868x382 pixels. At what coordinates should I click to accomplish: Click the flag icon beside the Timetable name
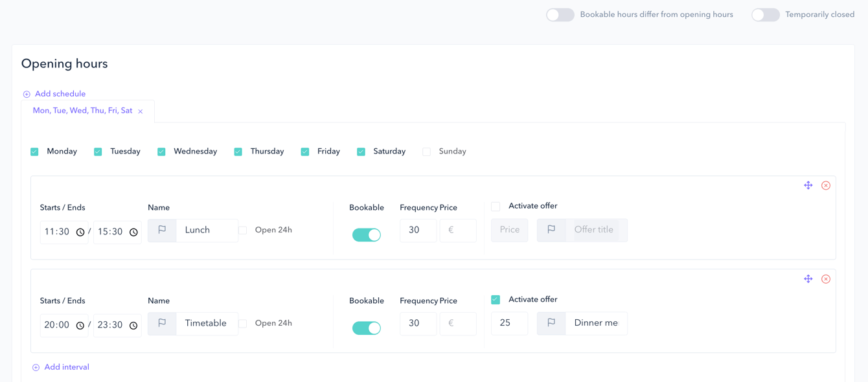[163, 323]
